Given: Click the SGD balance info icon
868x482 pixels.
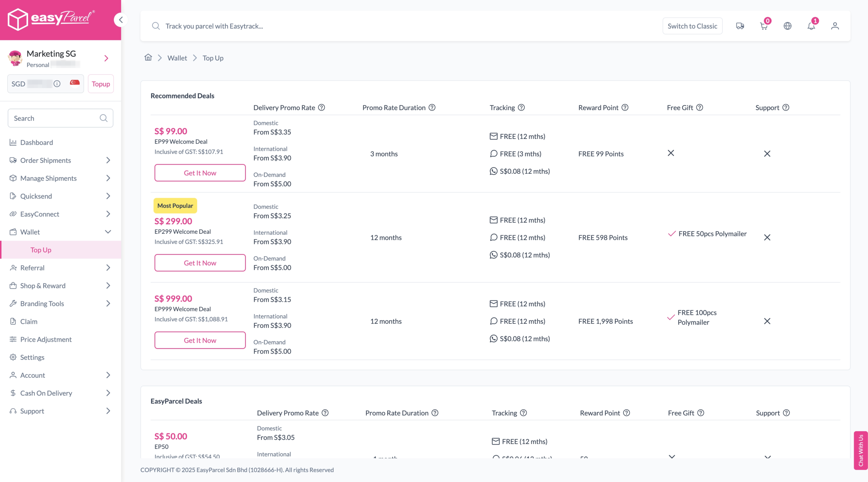Looking at the screenshot, I should (57, 84).
